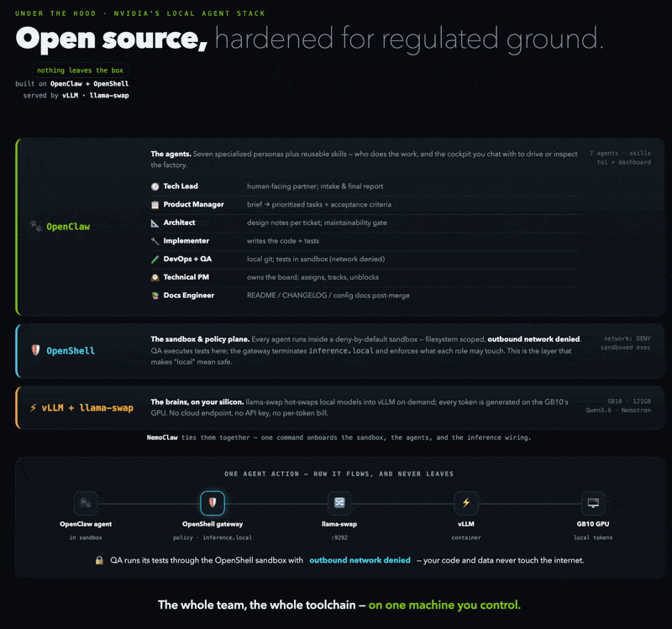672x629 pixels.
Task: Click the Product Manager clipboard icon
Action: [x=155, y=205]
